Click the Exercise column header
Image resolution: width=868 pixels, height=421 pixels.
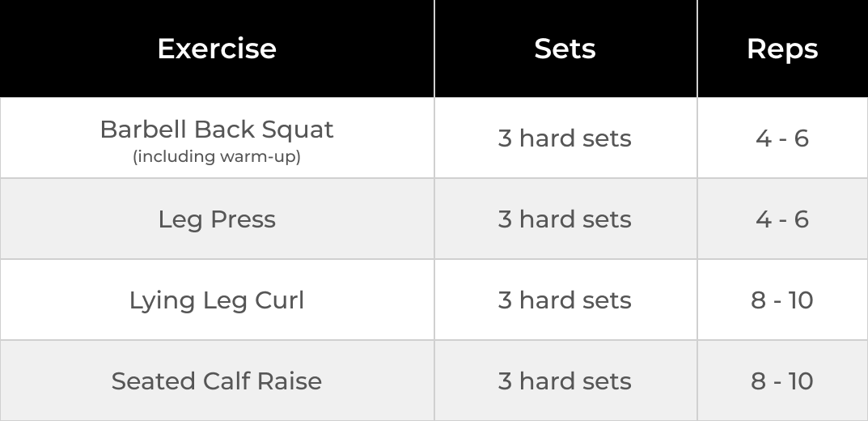217,49
